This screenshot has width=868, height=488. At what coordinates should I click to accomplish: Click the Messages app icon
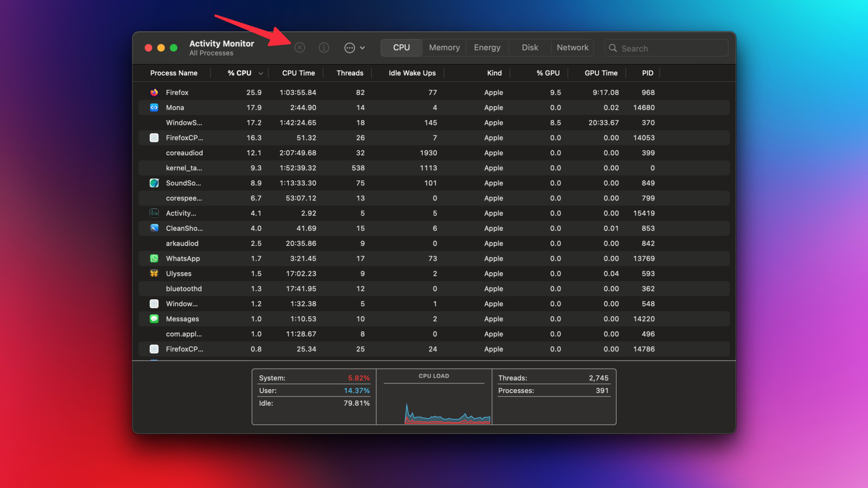[154, 319]
